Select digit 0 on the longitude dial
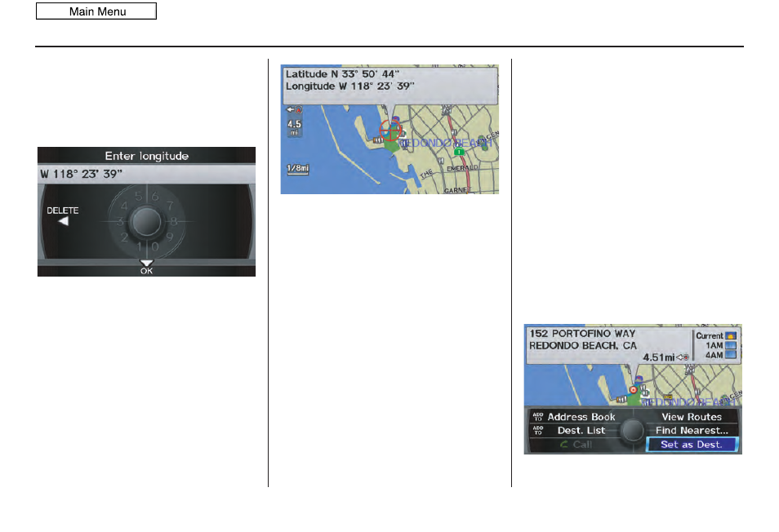This screenshot has height=532, width=779. [x=155, y=246]
